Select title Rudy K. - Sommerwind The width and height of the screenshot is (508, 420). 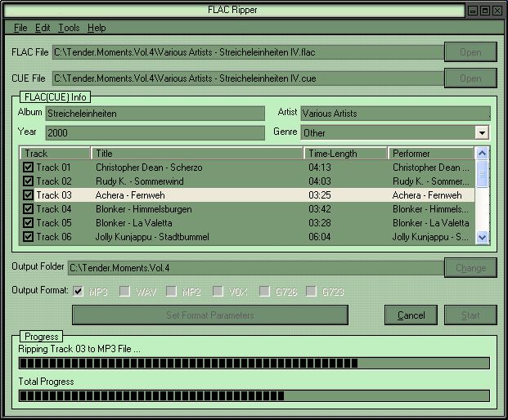click(140, 181)
